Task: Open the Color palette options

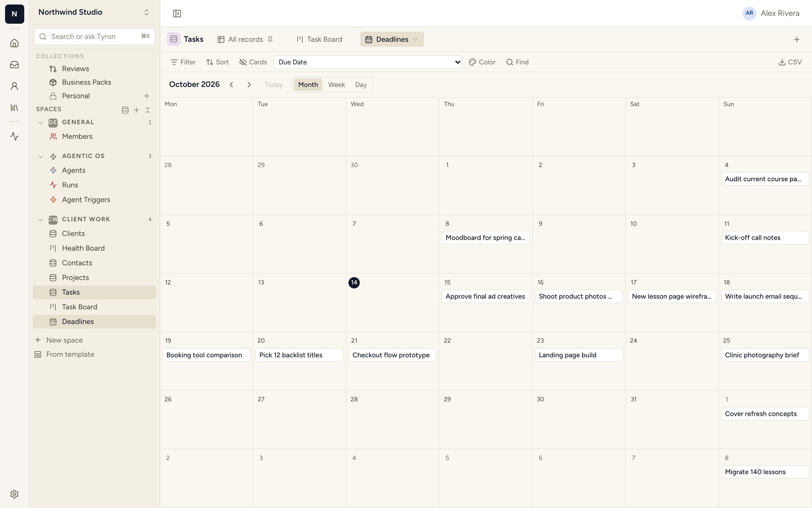Action: pyautogui.click(x=482, y=62)
